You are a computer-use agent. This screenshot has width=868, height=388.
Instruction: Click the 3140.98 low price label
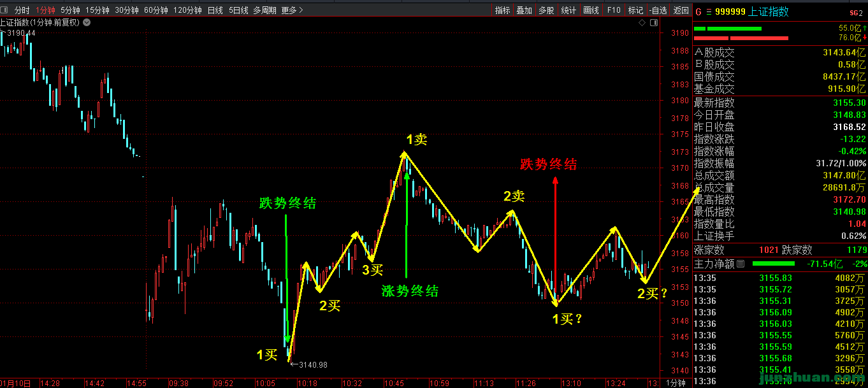coord(313,364)
